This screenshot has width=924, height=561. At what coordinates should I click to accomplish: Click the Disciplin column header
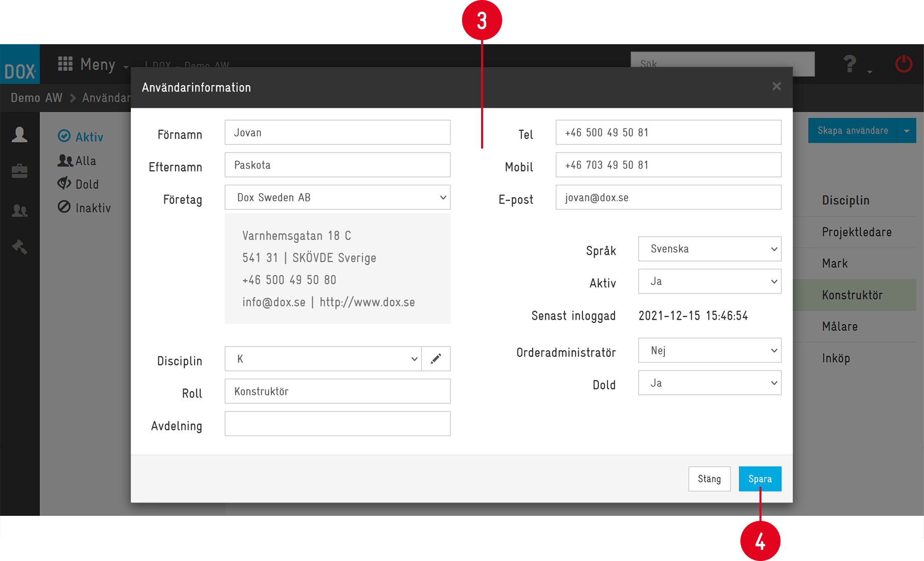(x=846, y=200)
